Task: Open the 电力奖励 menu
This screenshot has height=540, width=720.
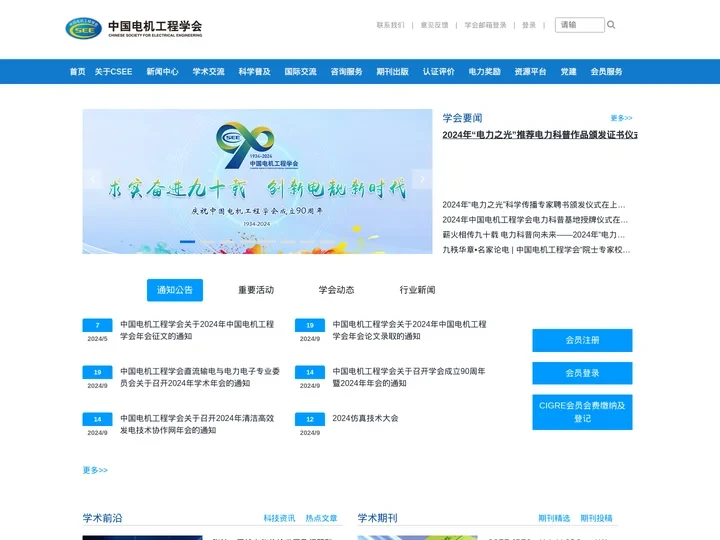Action: (484, 72)
